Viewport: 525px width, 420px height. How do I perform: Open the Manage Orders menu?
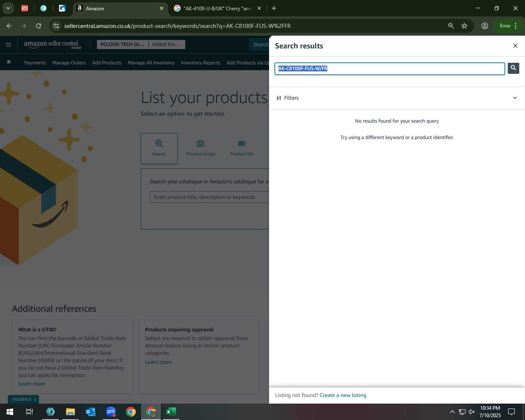69,63
